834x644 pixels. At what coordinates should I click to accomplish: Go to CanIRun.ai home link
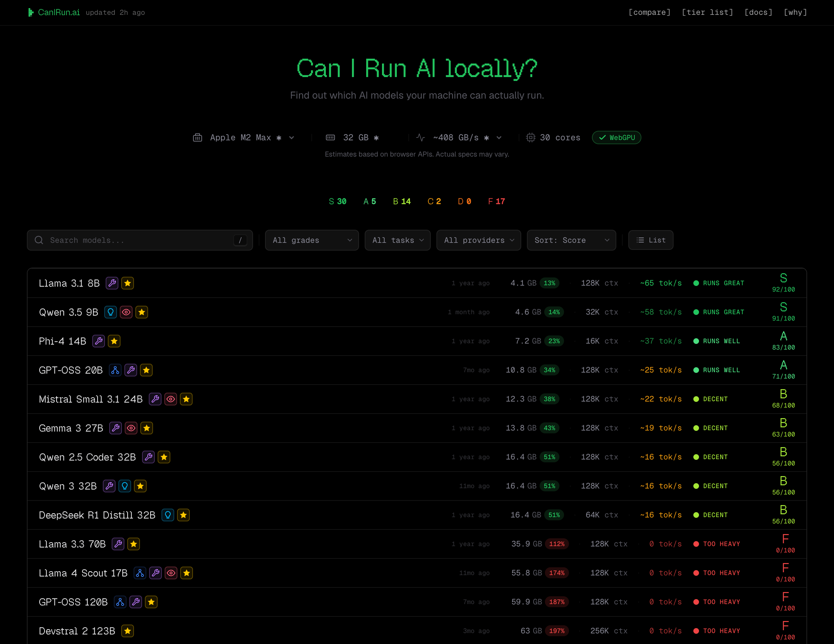click(x=54, y=13)
